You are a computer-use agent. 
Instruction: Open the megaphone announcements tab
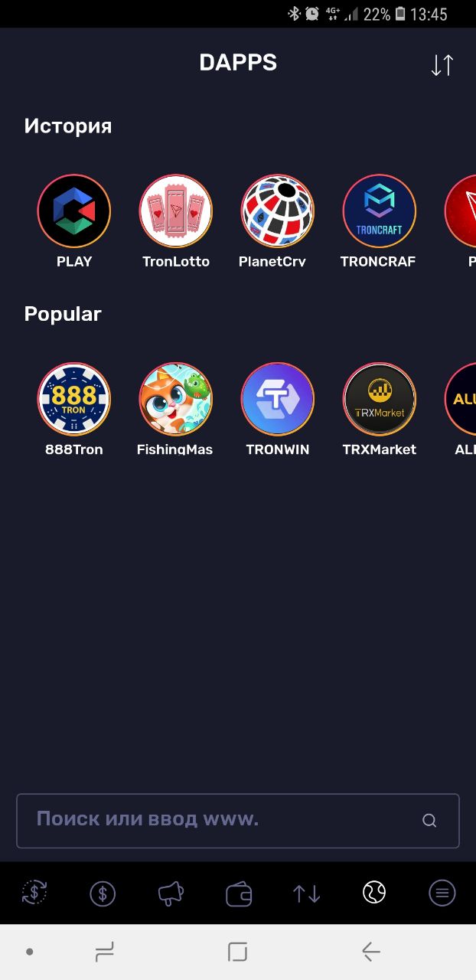coord(171,893)
